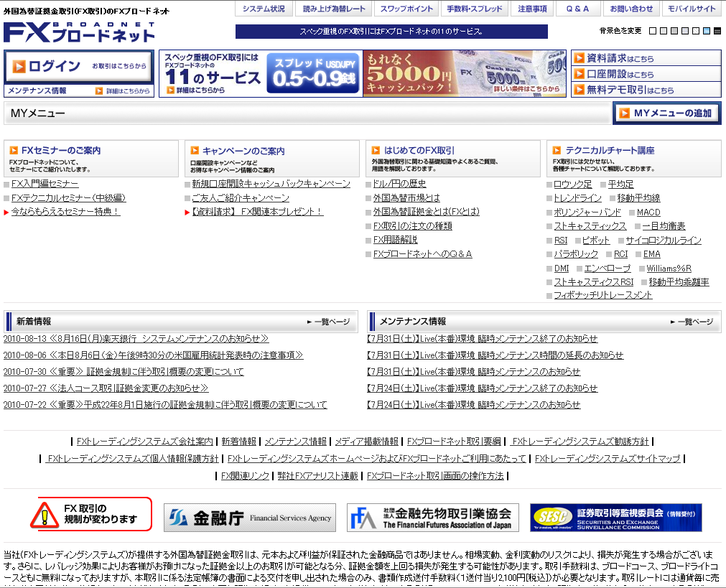Click the red arrow beside 今ならもらえるセミナー特典
726x588 pixels.
pyautogui.click(x=6, y=212)
